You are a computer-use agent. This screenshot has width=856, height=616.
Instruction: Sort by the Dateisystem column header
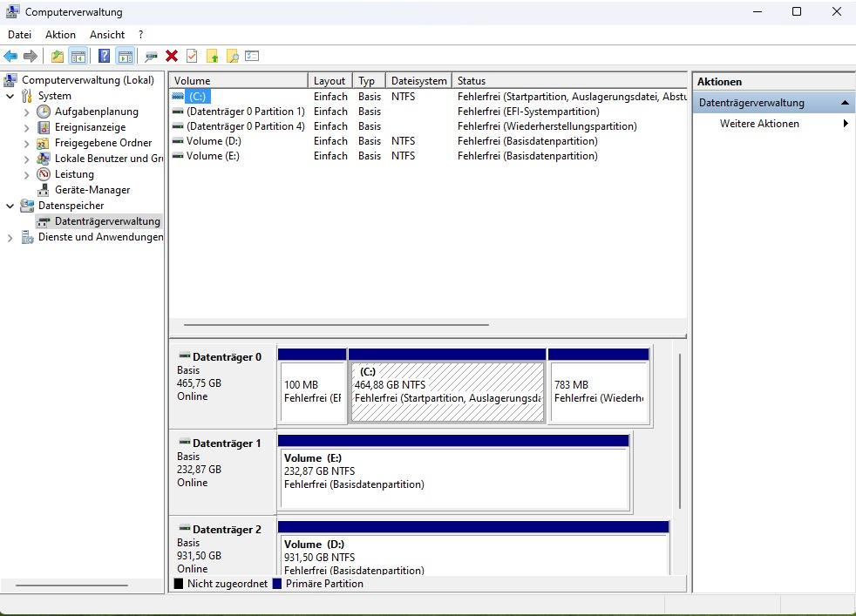tap(418, 81)
